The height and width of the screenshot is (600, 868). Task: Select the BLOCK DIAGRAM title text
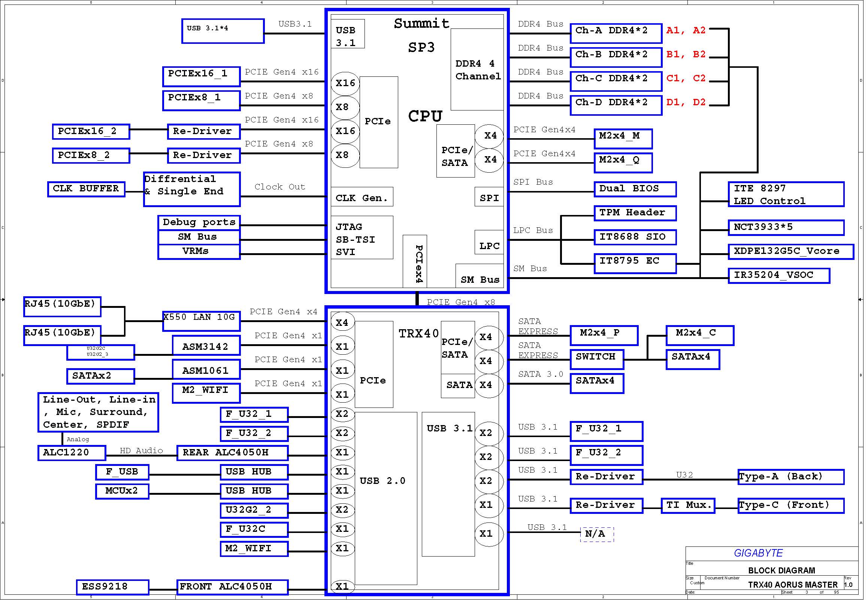pyautogui.click(x=782, y=571)
